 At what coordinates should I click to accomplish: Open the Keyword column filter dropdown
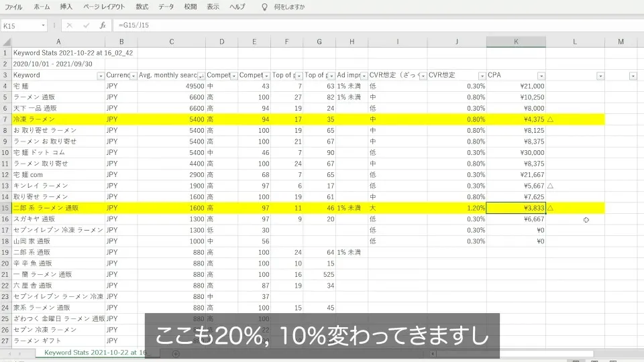[x=99, y=76]
